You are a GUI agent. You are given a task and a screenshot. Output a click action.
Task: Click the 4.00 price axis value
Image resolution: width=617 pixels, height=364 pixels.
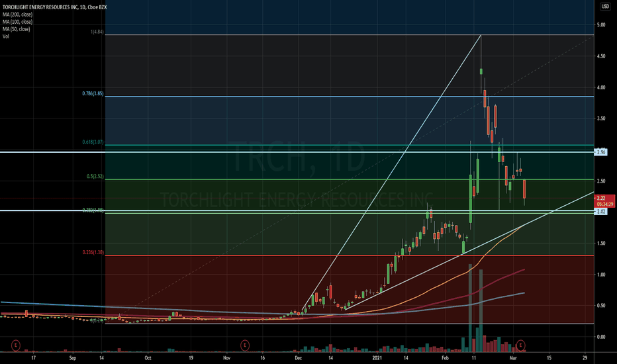tap(601, 87)
